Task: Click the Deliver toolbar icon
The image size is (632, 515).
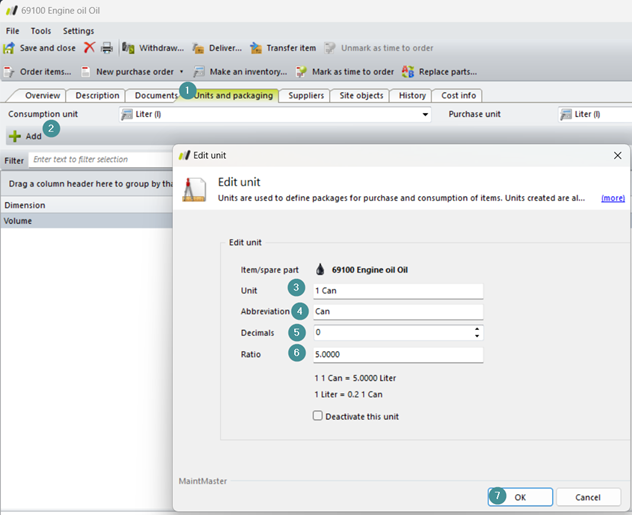Action: click(x=198, y=48)
